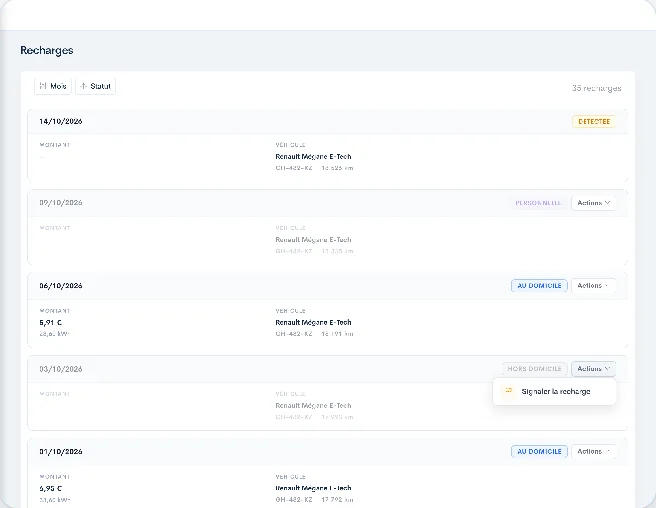Open the Mois filter

coord(53,86)
